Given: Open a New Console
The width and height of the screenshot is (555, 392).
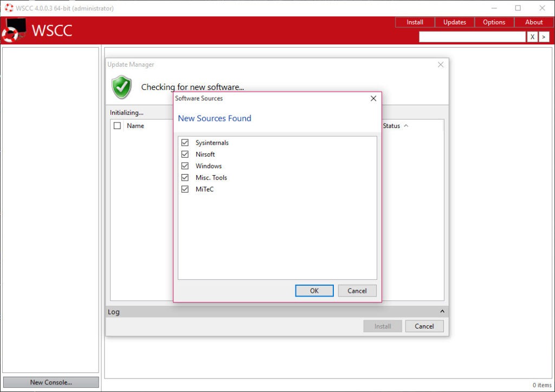Looking at the screenshot, I should pos(51,382).
